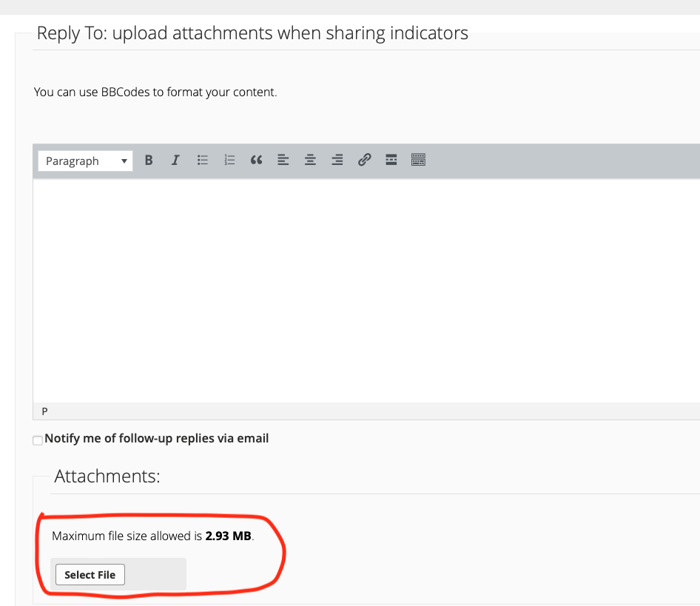
Task: Apply italic formatting with the I icon
Action: point(175,160)
